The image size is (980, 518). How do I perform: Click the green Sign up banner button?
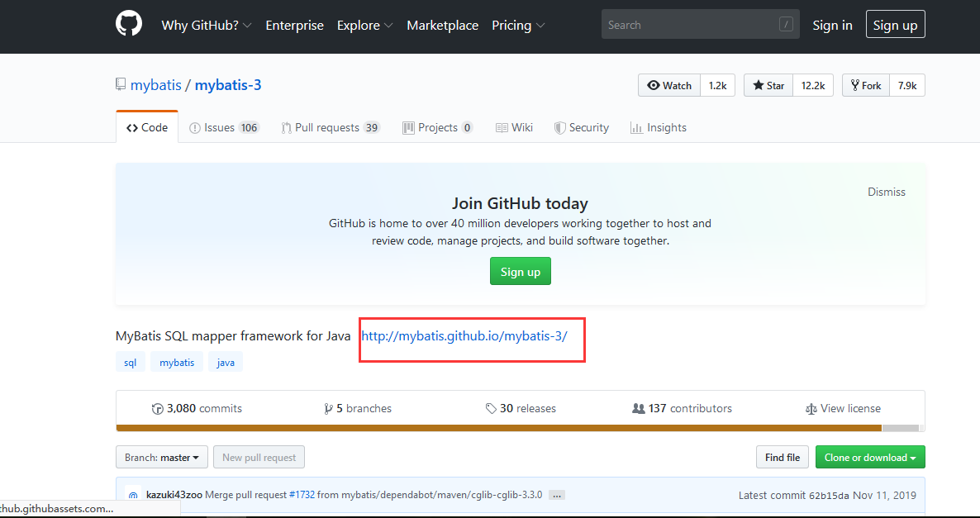point(520,271)
